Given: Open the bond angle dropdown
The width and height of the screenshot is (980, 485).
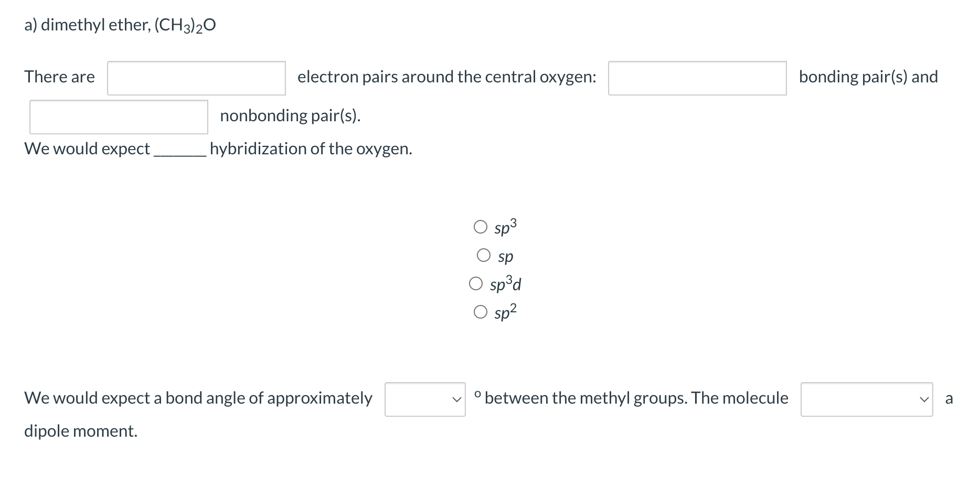Looking at the screenshot, I should coord(425,399).
